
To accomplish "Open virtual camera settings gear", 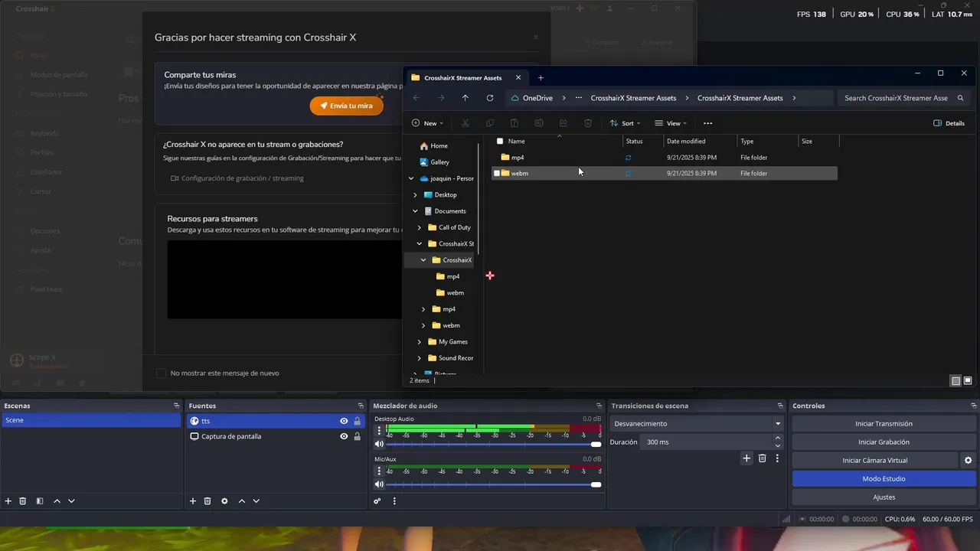I will (x=968, y=460).
